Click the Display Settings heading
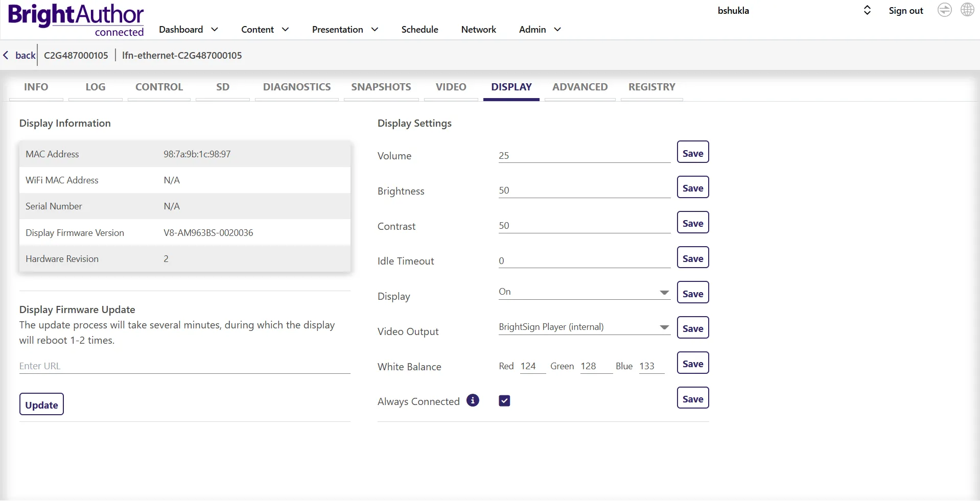This screenshot has height=501, width=980. click(x=414, y=123)
